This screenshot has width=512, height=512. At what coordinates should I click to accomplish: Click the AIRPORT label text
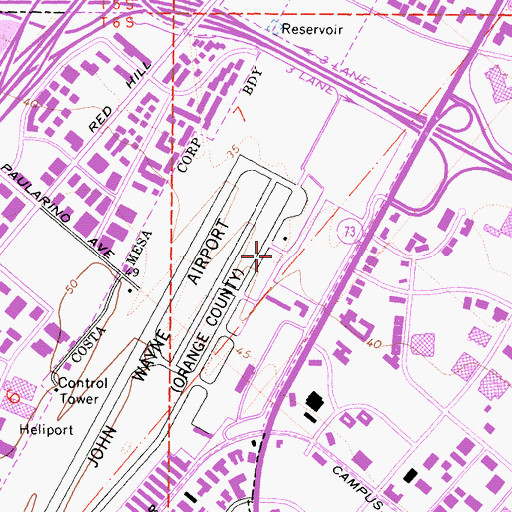pyautogui.click(x=209, y=252)
